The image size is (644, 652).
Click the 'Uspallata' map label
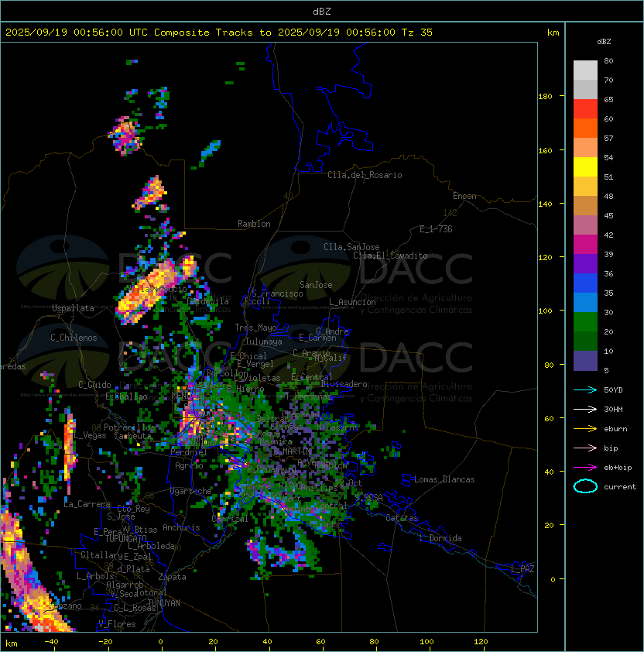coord(73,308)
